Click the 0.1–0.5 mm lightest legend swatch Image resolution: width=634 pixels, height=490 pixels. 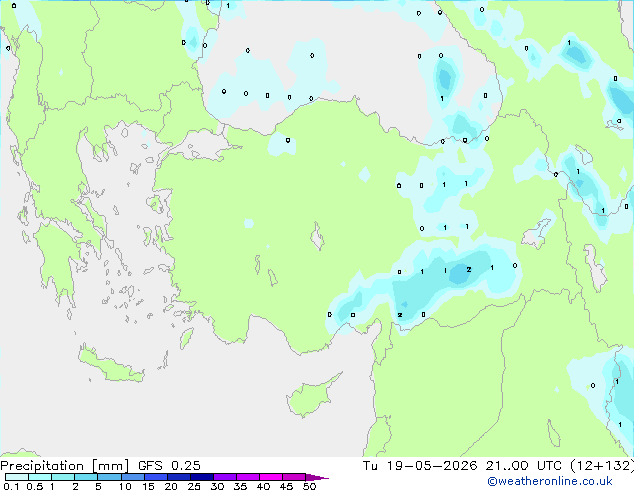(17, 477)
